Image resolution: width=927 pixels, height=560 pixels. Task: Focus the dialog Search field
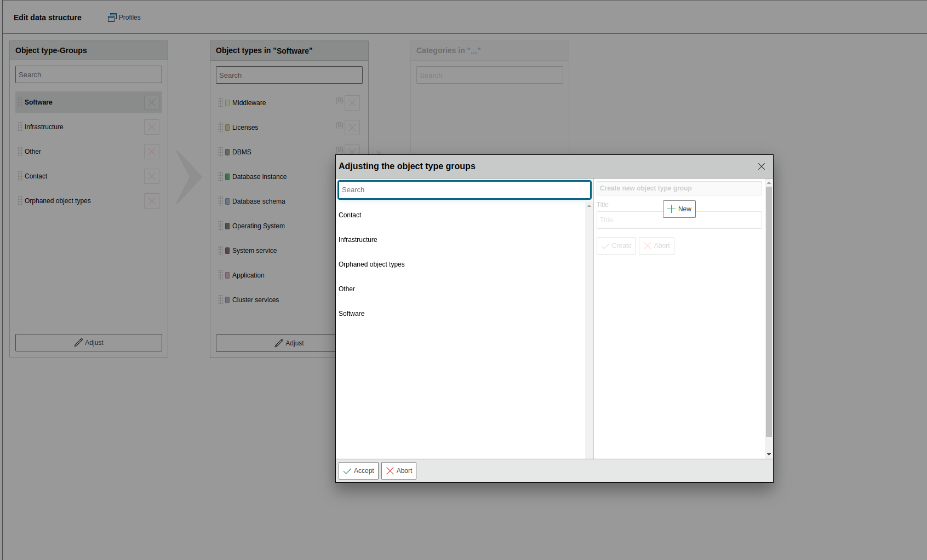coord(465,190)
